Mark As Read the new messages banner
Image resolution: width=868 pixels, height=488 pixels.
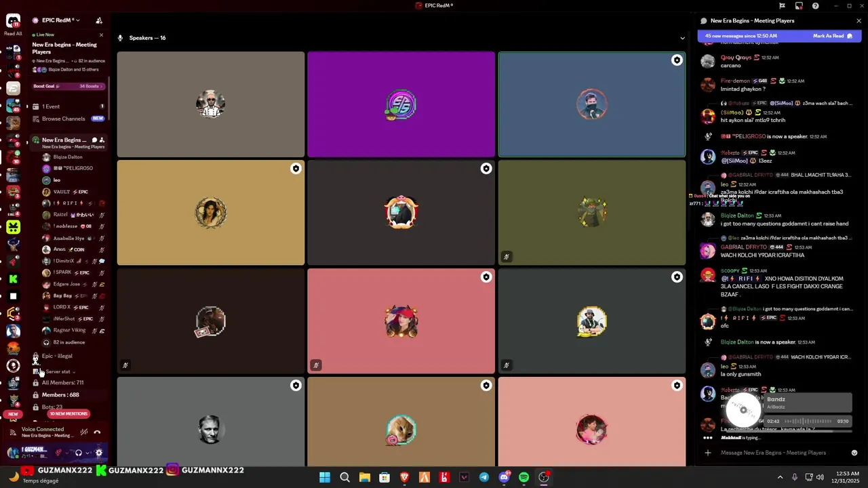pyautogui.click(x=833, y=36)
